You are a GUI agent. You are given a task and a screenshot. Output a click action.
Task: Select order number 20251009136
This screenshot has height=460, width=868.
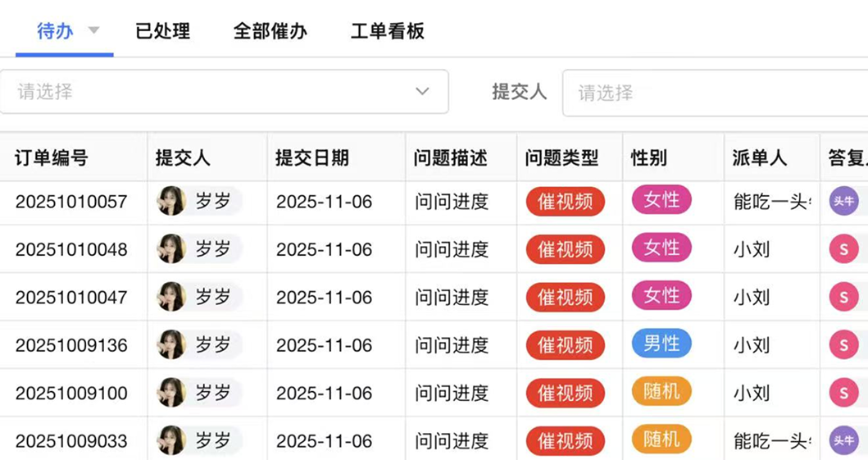(x=71, y=345)
